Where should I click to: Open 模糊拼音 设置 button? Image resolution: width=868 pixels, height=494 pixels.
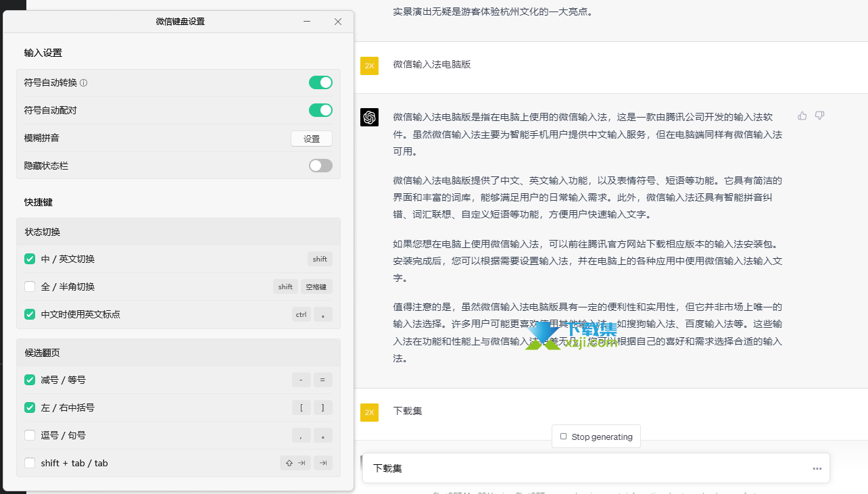point(312,139)
